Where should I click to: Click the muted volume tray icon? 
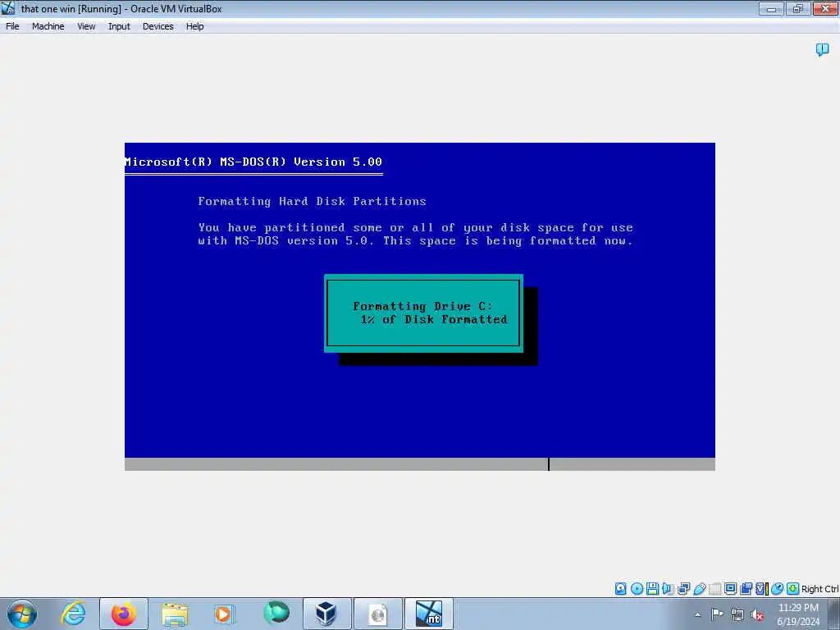[x=757, y=614]
